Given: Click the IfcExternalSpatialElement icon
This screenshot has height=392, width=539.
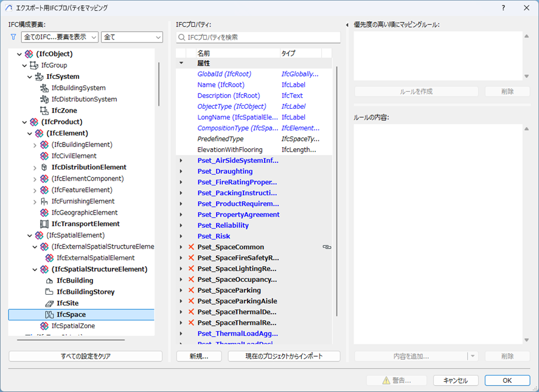Looking at the screenshot, I should [49, 258].
